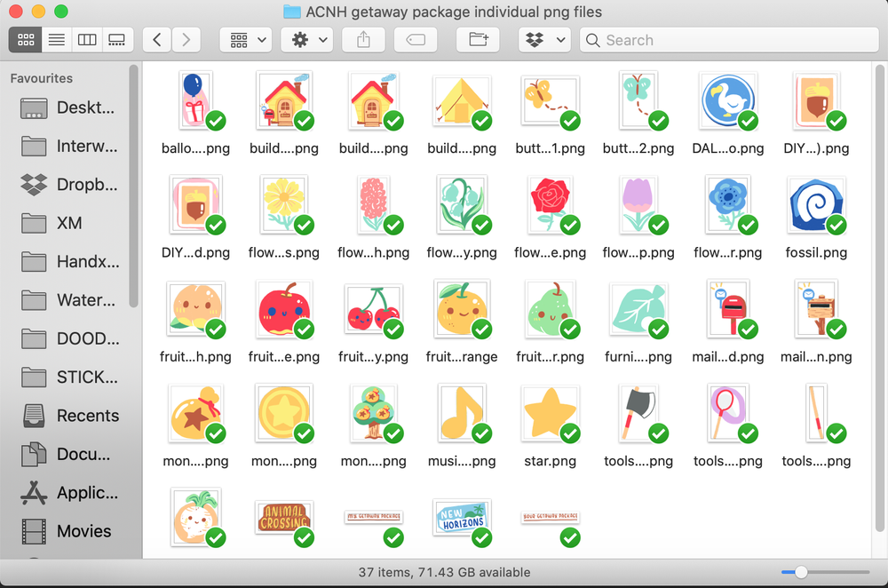This screenshot has width=888, height=588.
Task: Switch to icon view mode
Action: point(26,40)
